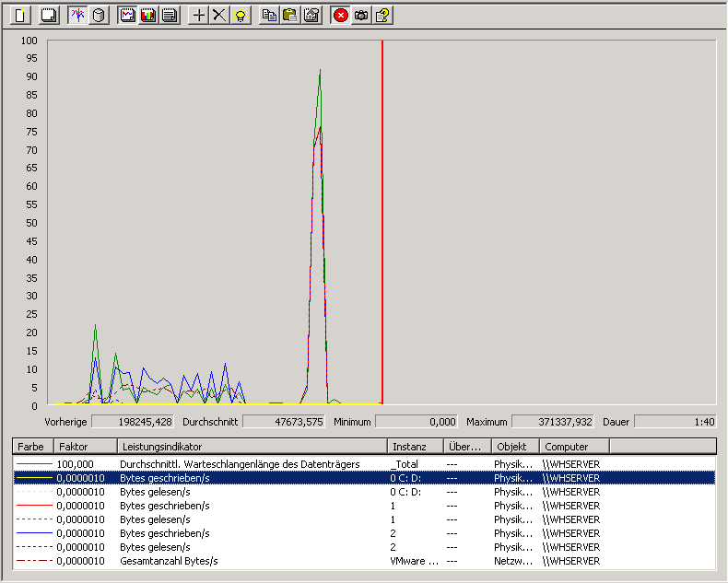Image resolution: width=728 pixels, height=583 pixels.
Task: Switch to the report view icon
Action: 170,16
